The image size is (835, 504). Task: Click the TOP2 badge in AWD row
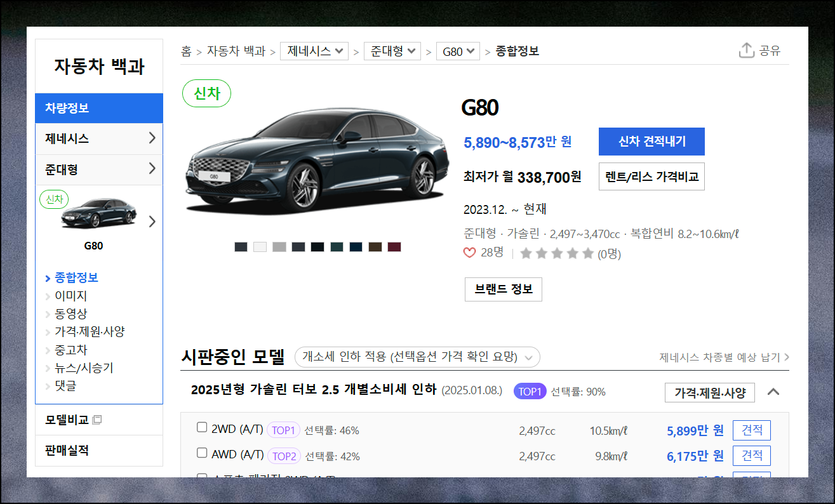[x=284, y=456]
